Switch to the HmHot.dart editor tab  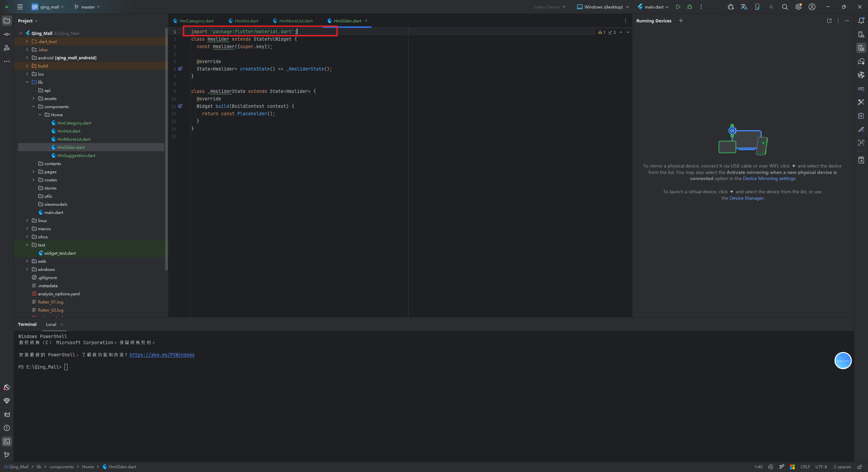click(x=246, y=21)
